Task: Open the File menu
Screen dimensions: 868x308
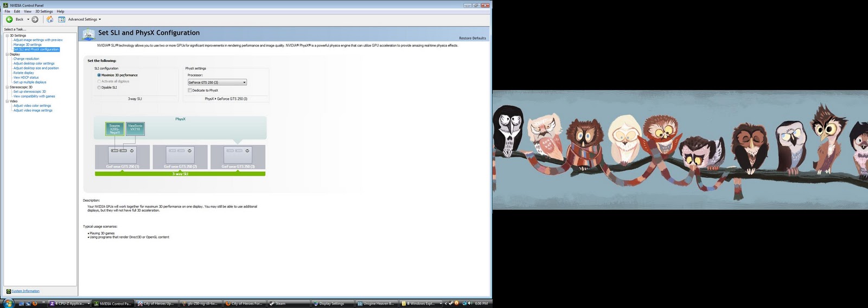Action: click(x=8, y=11)
